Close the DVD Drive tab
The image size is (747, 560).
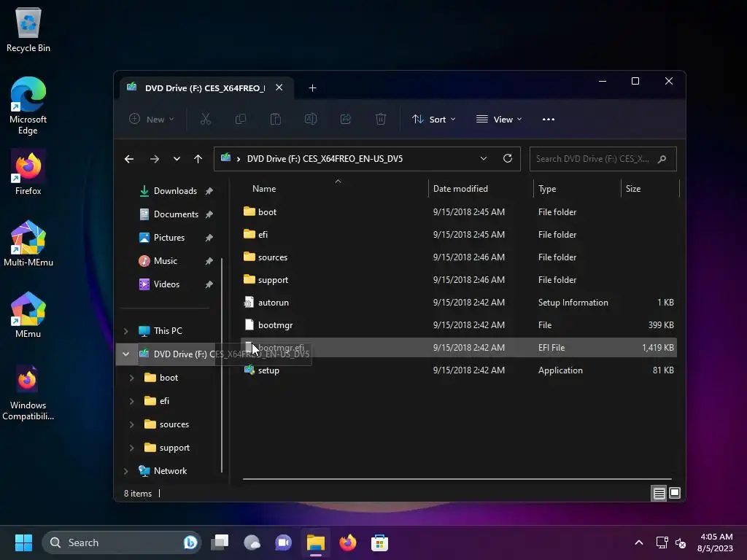point(279,87)
